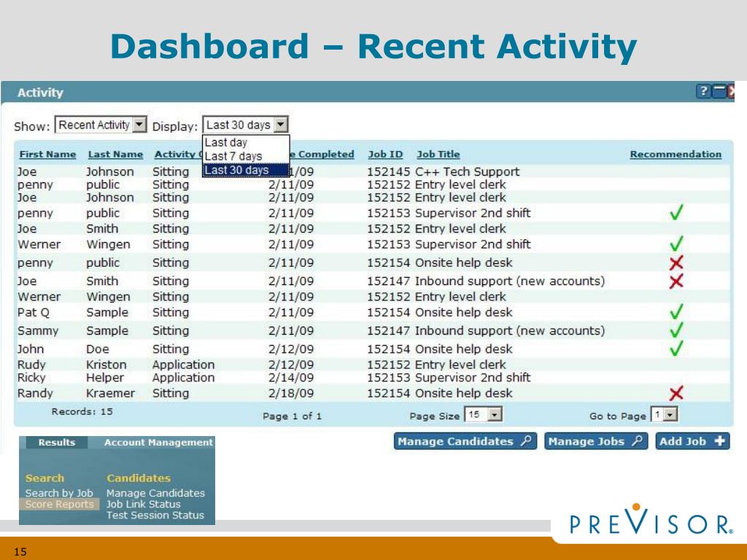Screen dimensions: 747x560
Task: Click plus icon on Add Job button
Action: pyautogui.click(x=720, y=441)
